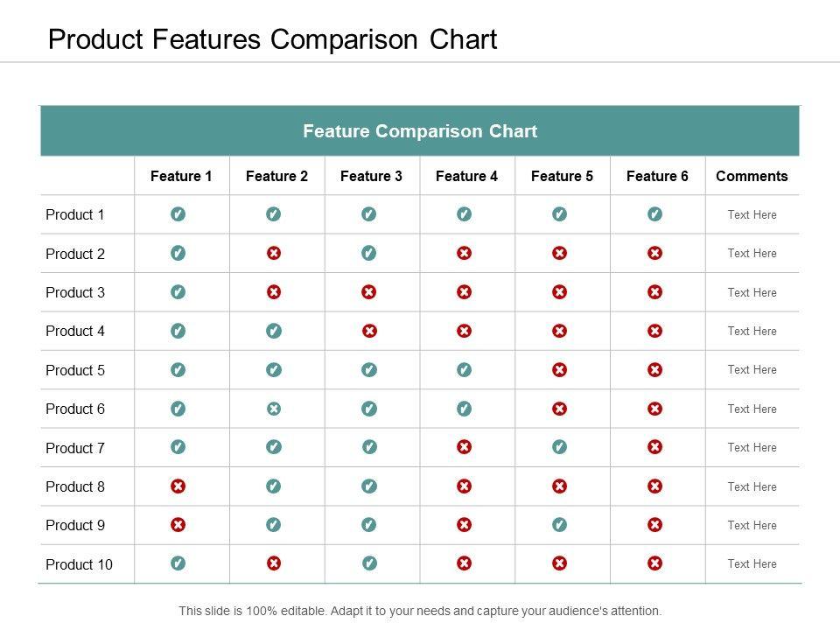
Task: Click Product 1 Feature 1 check icon
Action: (x=178, y=214)
